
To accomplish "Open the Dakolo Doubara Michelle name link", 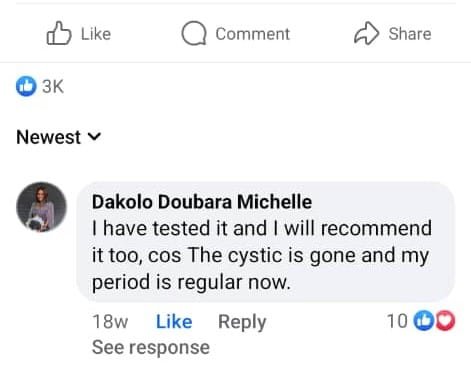I will [x=202, y=202].
